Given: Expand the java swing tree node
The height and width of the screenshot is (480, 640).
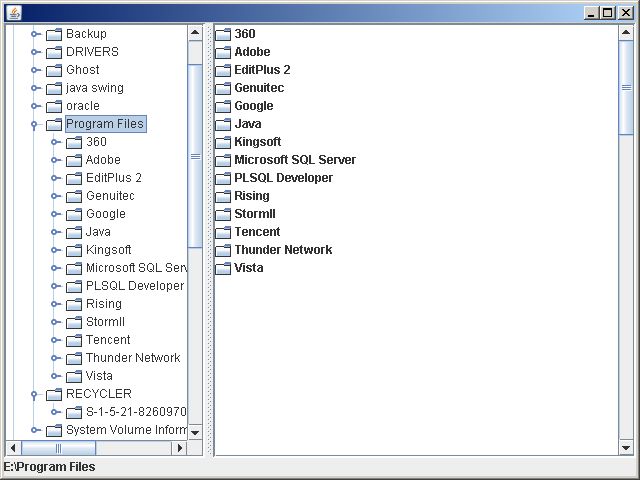Looking at the screenshot, I should coord(36,88).
